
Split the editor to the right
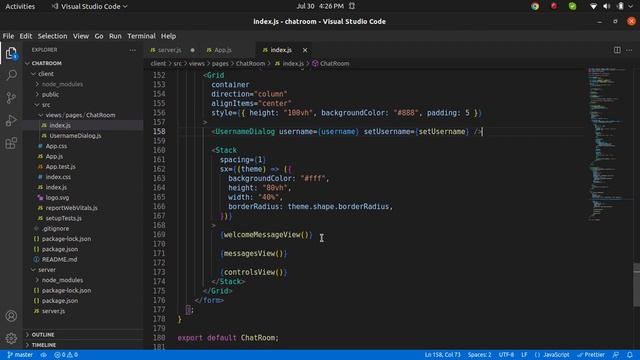(617, 50)
